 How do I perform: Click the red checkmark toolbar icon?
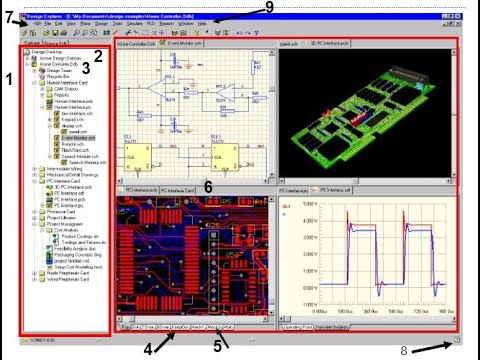click(x=116, y=32)
